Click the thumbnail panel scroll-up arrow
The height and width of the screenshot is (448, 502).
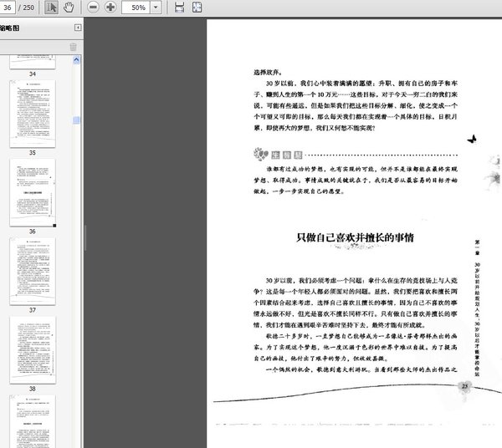click(76, 60)
